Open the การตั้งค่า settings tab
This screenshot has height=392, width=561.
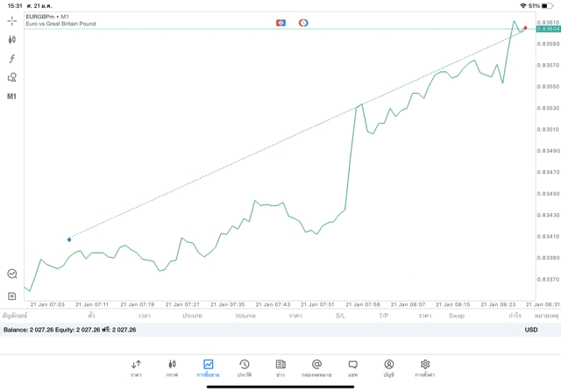click(425, 367)
